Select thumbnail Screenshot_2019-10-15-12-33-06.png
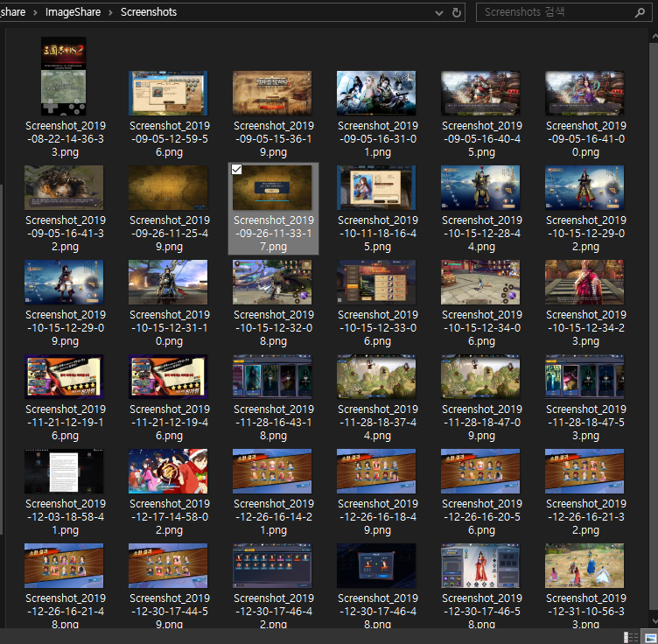Image resolution: width=658 pixels, height=644 pixels. point(376,282)
